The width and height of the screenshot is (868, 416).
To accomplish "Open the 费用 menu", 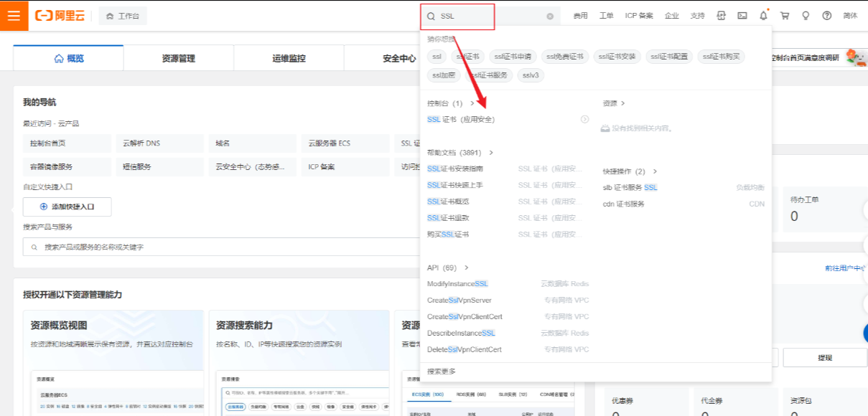I will 580,16.
